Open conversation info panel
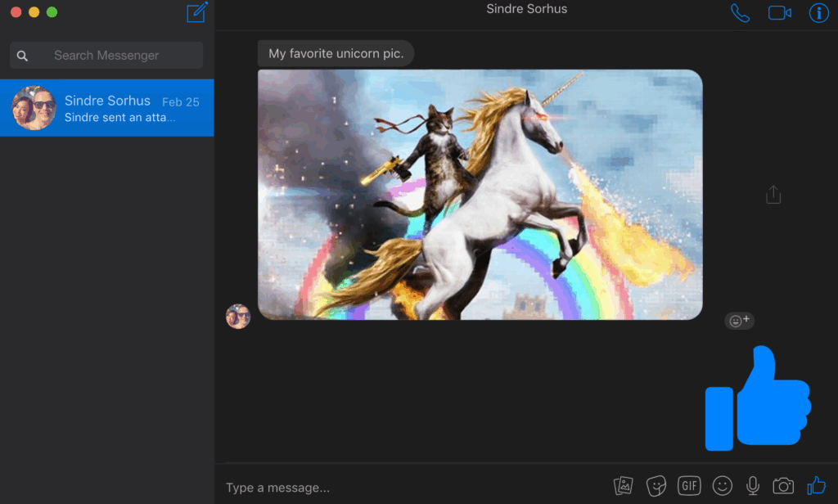The image size is (838, 504). coord(818,13)
